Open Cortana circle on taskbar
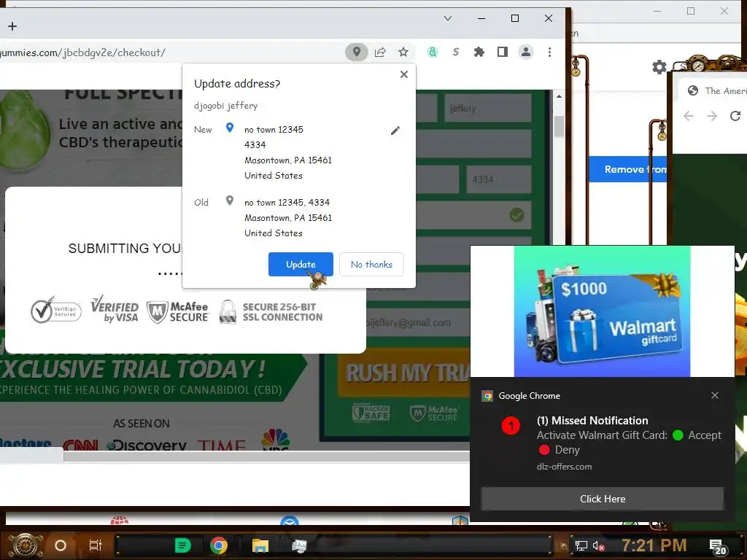Image resolution: width=747 pixels, height=560 pixels. [61, 545]
